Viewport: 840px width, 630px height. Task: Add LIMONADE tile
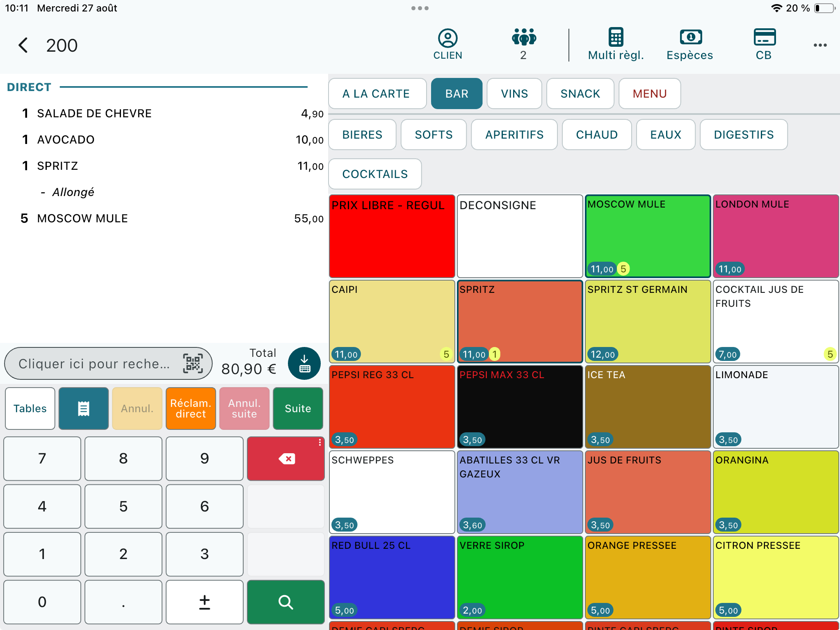(776, 407)
